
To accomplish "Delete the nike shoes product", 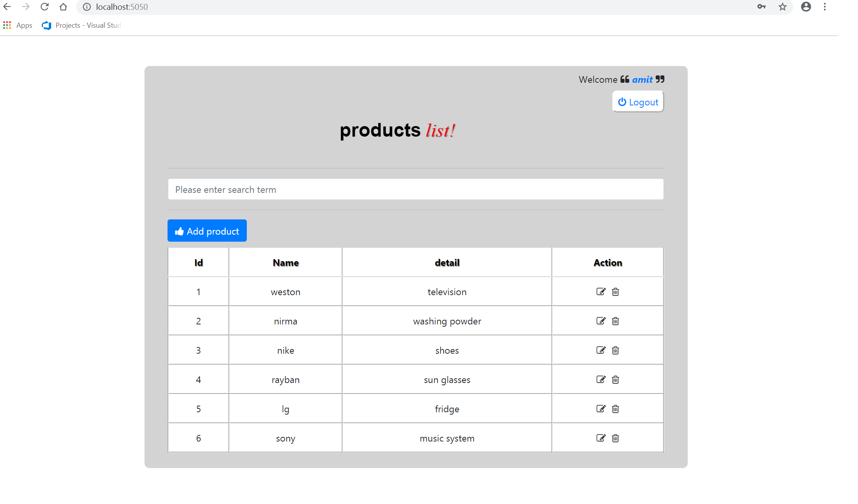I will pos(615,350).
